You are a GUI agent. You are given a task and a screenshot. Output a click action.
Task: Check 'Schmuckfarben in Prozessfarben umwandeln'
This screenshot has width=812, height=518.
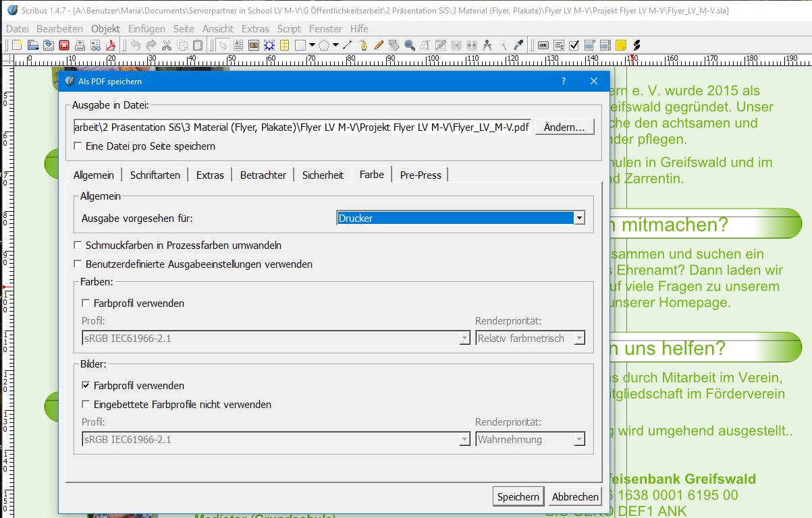point(78,246)
